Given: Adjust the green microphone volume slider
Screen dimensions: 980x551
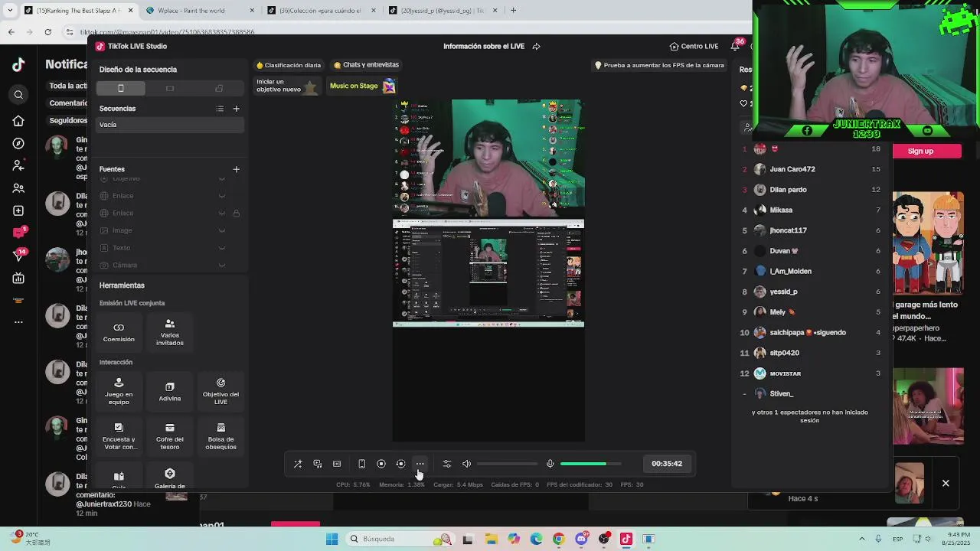Looking at the screenshot, I should coord(590,464).
